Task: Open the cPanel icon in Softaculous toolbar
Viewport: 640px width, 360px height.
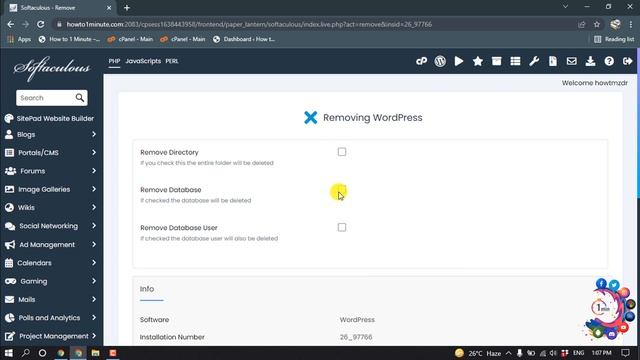Action: click(x=421, y=61)
